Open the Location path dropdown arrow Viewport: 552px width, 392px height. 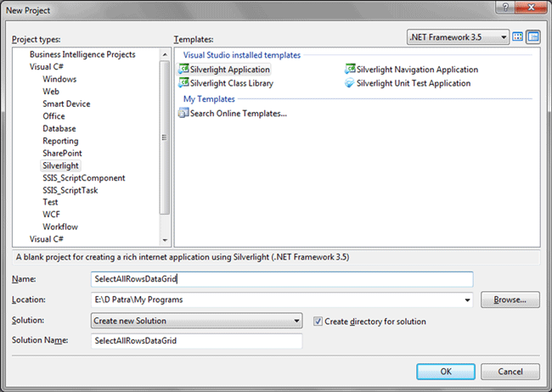pyautogui.click(x=467, y=300)
